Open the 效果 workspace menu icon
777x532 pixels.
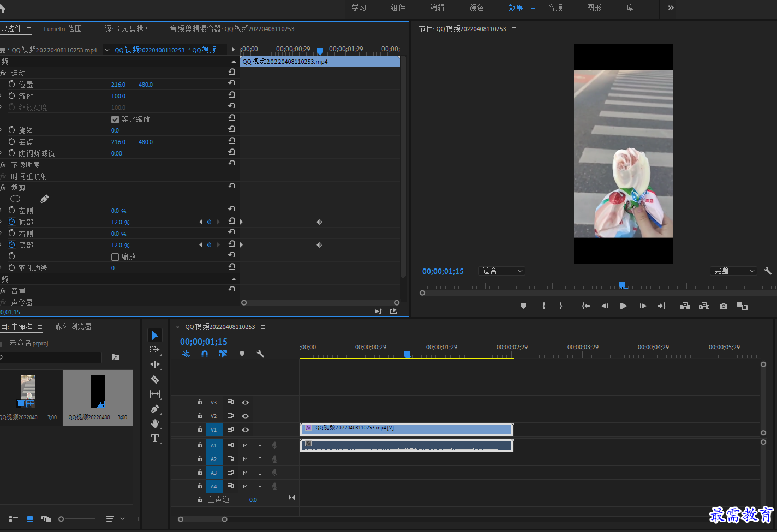(533, 8)
